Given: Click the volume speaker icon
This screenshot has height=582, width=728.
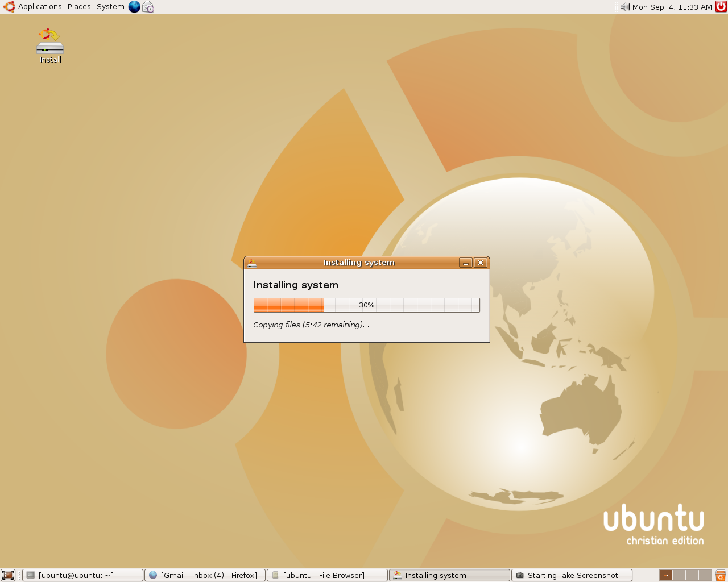Looking at the screenshot, I should coord(625,7).
